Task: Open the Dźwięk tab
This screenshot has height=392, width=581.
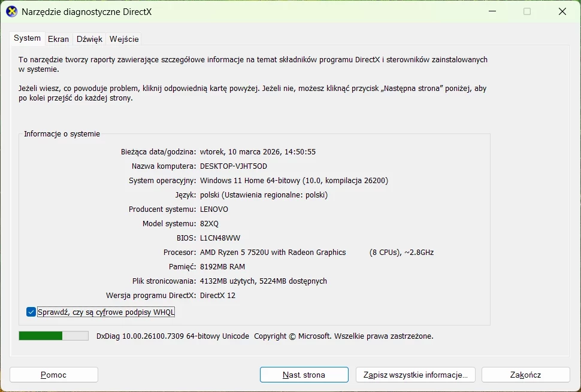Action: (x=90, y=39)
